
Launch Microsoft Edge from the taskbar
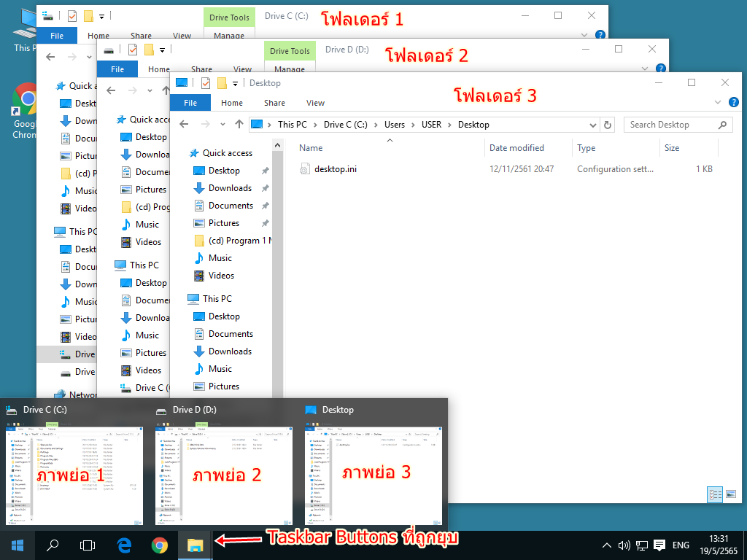[124, 545]
